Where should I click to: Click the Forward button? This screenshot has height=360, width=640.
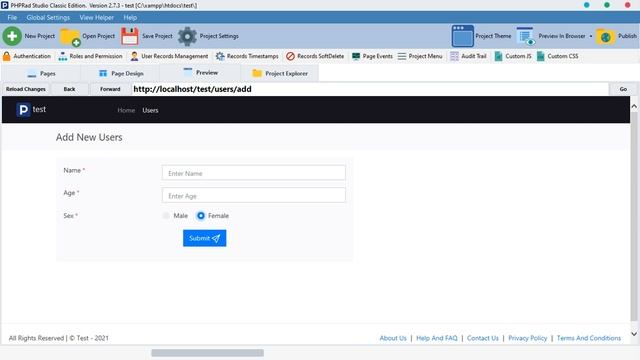110,89
